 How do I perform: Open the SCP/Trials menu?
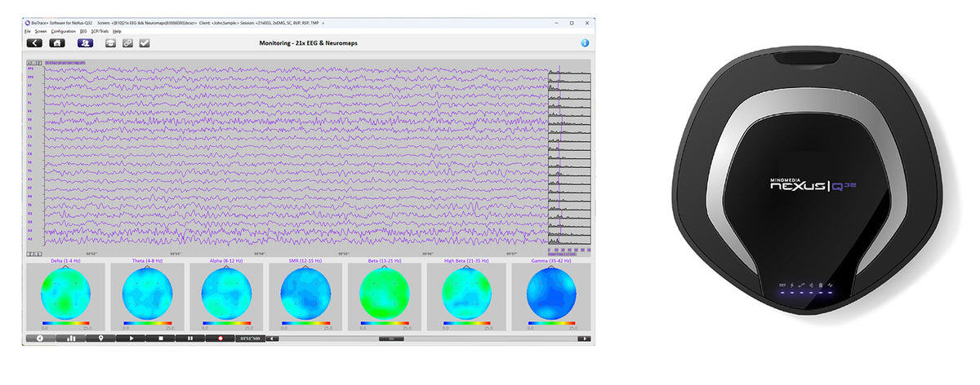(x=100, y=31)
